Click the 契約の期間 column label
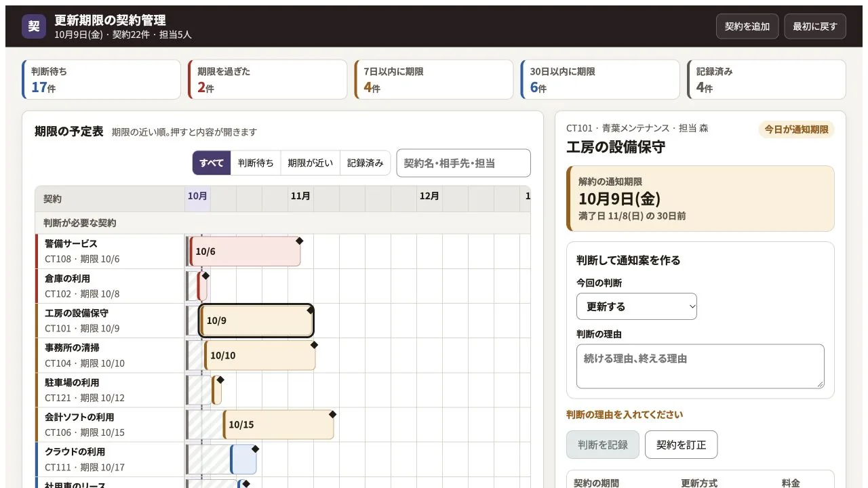Screen dimensions: 868x488 (596, 483)
